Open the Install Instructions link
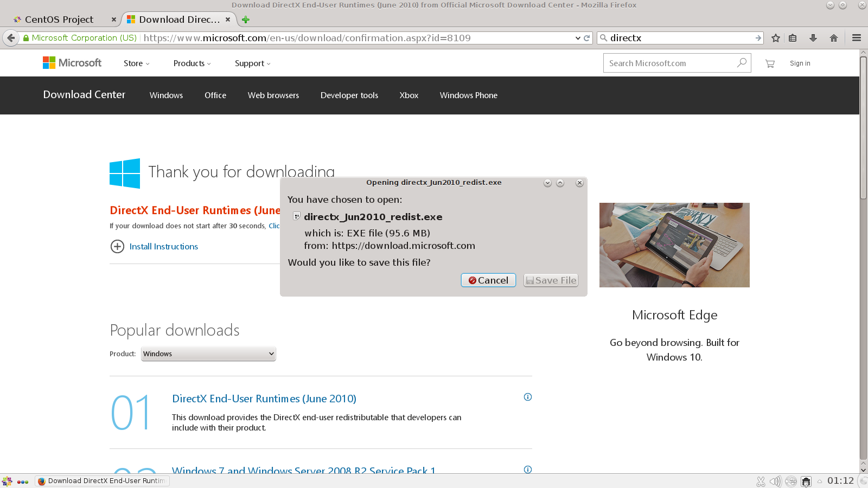This screenshot has height=488, width=868. click(164, 247)
